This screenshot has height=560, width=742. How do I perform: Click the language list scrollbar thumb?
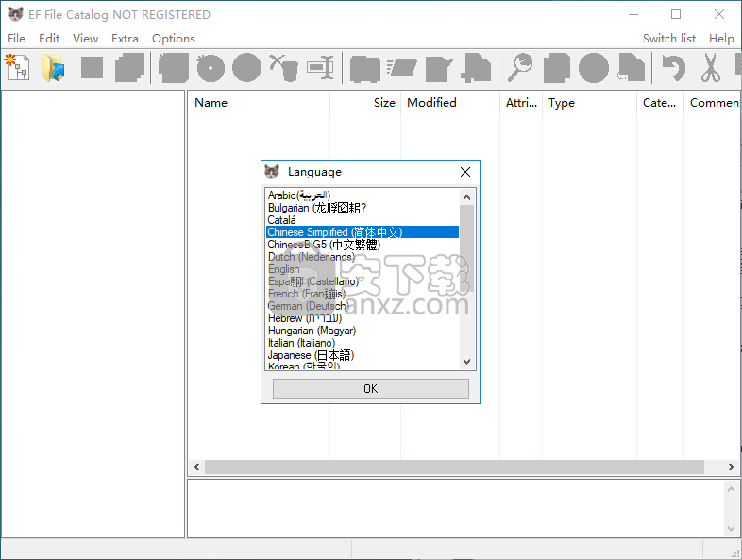pos(466,248)
